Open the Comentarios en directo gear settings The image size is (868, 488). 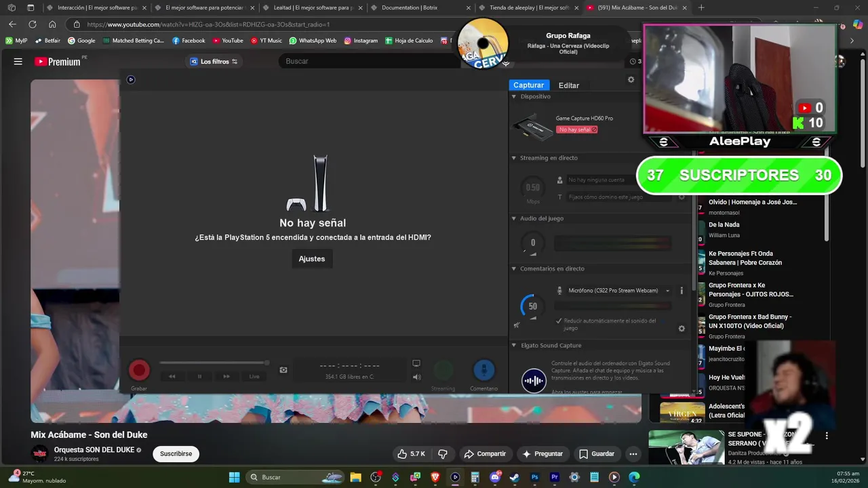[x=682, y=329]
